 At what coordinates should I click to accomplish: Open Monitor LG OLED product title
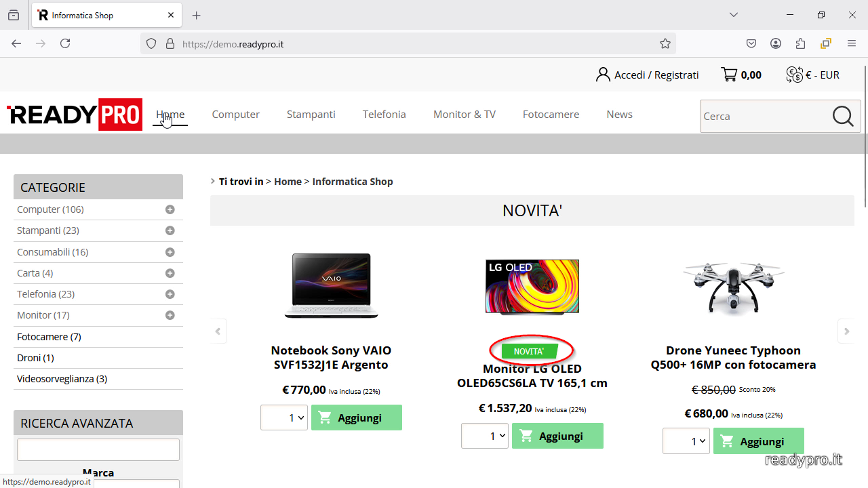click(x=532, y=375)
